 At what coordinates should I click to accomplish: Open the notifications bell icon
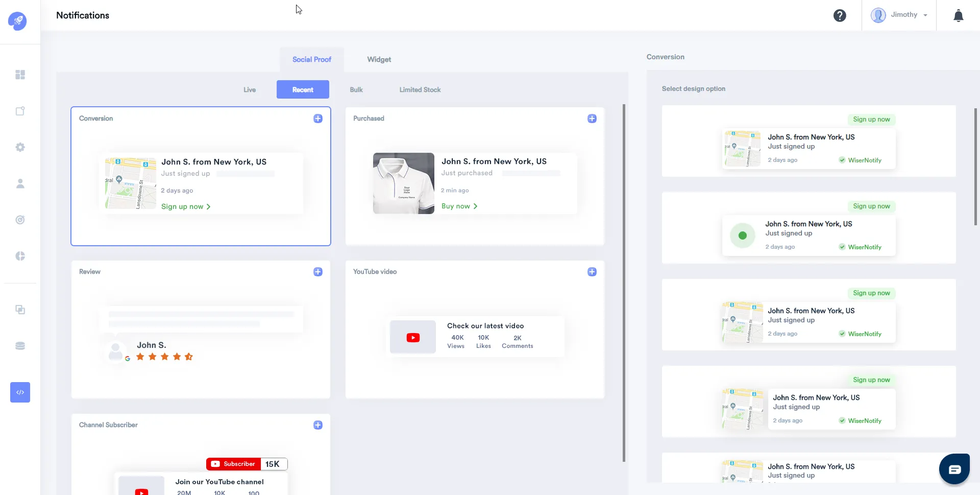(x=958, y=16)
